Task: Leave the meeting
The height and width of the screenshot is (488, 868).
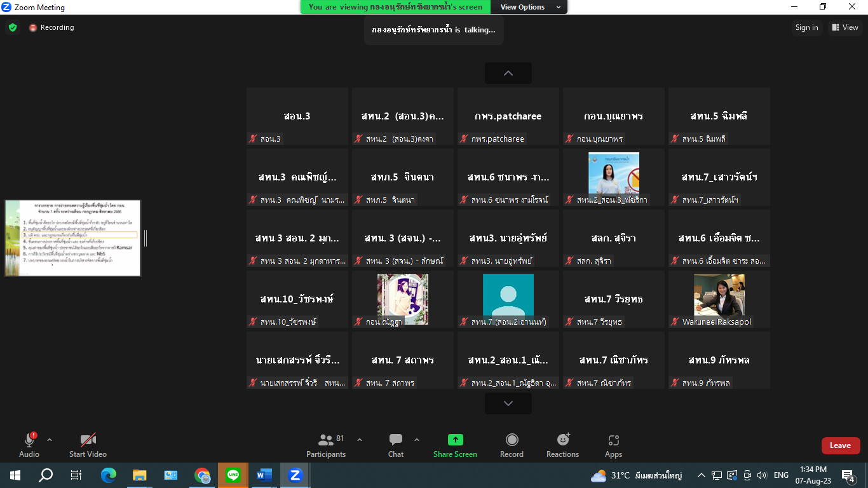Action: click(840, 445)
